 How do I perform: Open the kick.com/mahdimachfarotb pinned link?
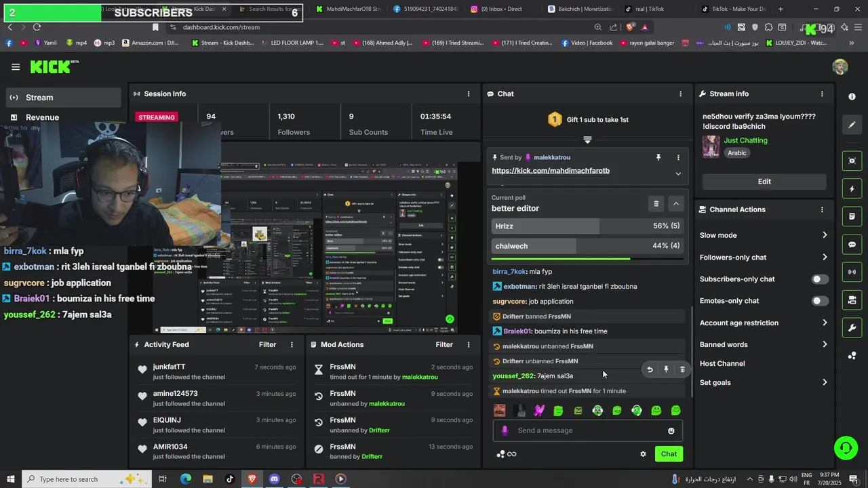click(551, 171)
